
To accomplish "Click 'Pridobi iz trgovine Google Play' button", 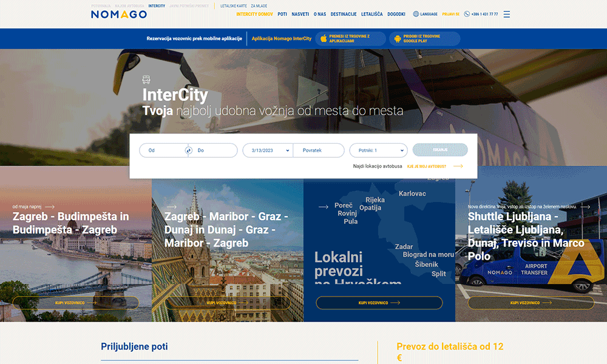I will [425, 39].
